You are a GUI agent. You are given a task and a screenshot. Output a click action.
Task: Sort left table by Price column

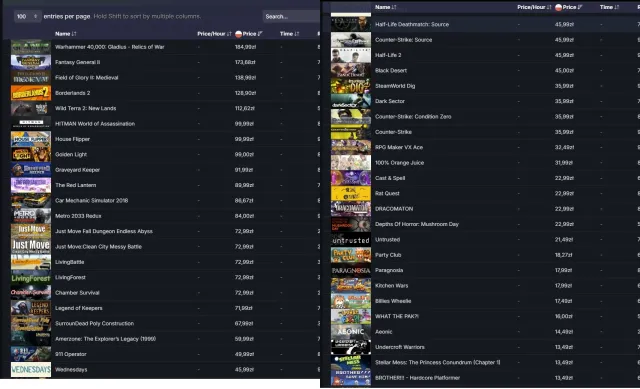coord(249,34)
